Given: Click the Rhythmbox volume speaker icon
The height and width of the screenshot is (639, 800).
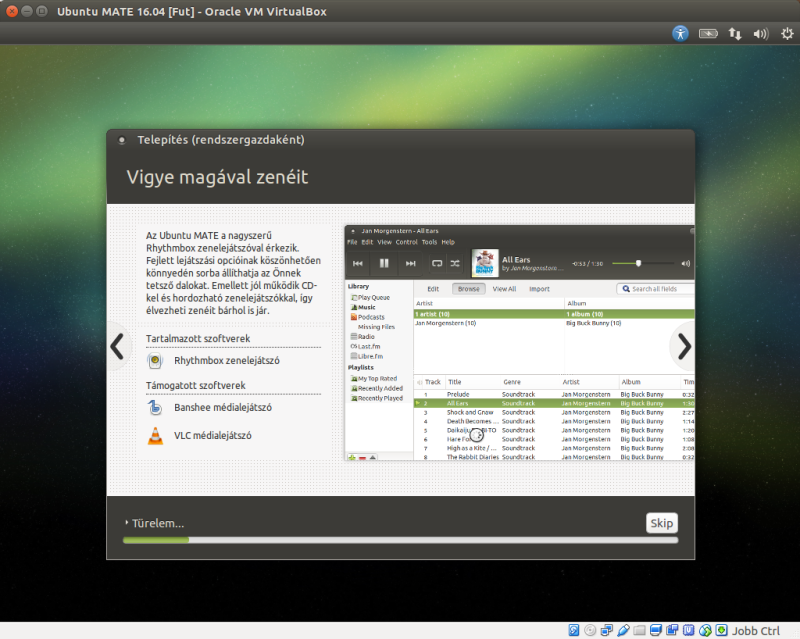Looking at the screenshot, I should (x=686, y=263).
